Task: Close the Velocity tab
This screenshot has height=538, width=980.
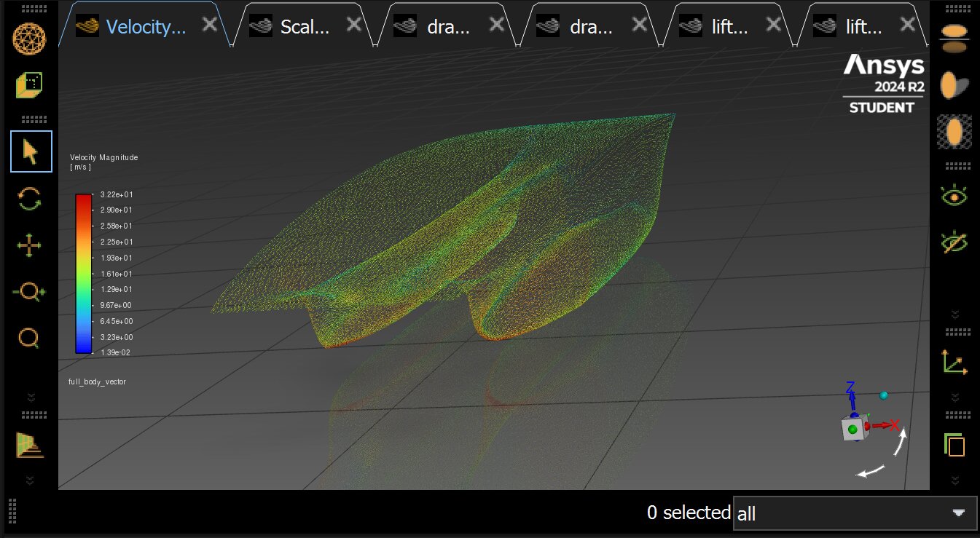Action: tap(210, 24)
